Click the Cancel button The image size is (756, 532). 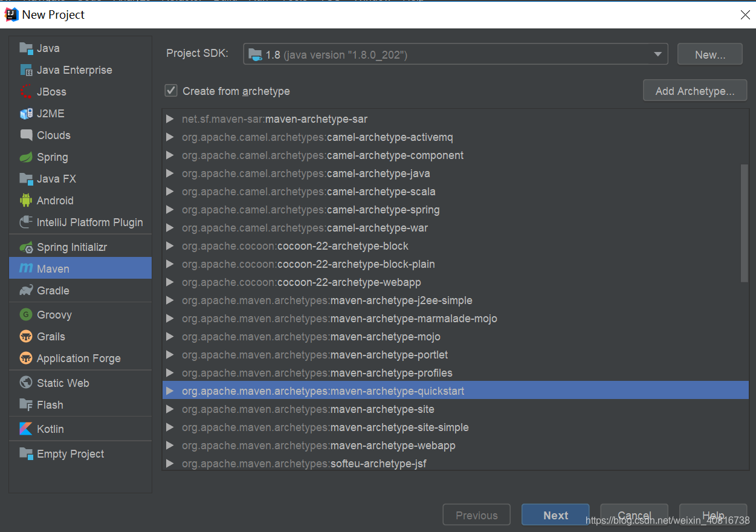634,515
